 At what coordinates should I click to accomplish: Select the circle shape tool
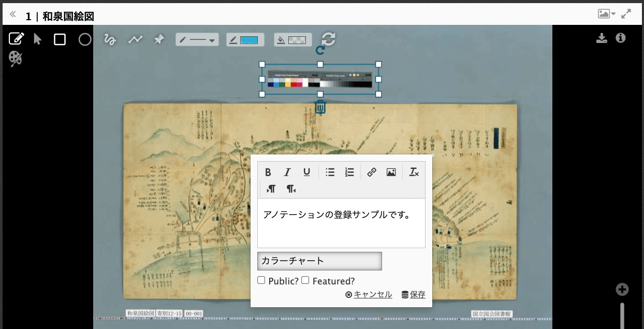pyautogui.click(x=85, y=39)
